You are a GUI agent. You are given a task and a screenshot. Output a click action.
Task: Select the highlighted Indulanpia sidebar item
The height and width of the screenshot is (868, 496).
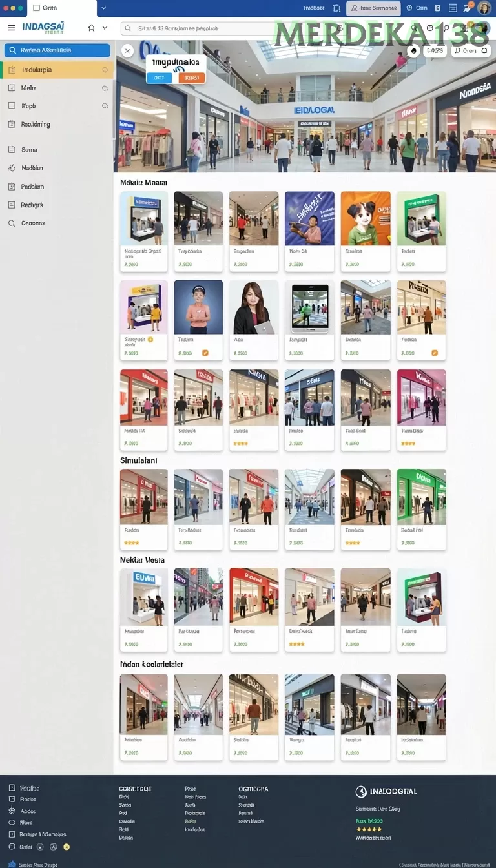tap(57, 70)
